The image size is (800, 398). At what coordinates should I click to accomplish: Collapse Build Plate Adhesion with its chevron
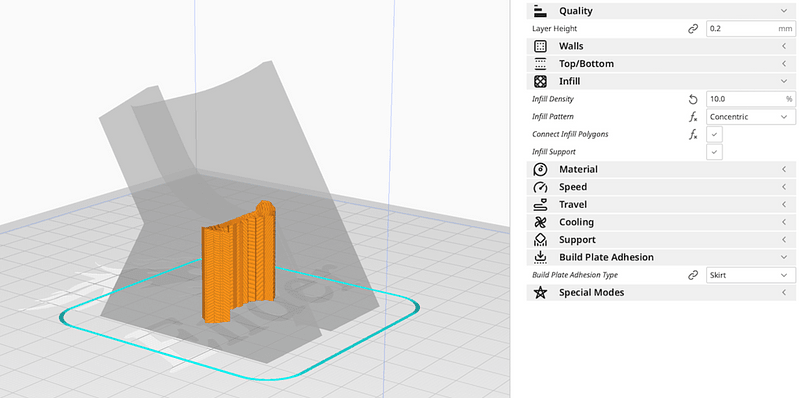pos(784,257)
